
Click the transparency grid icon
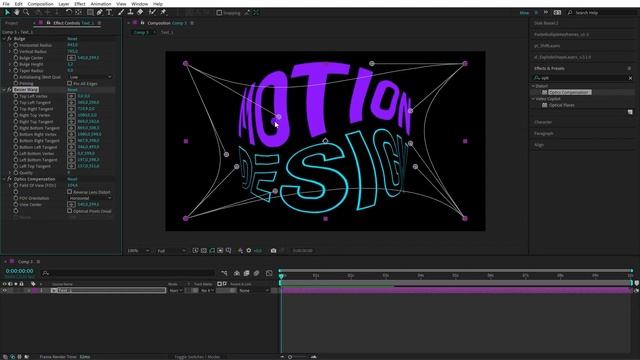[204, 251]
